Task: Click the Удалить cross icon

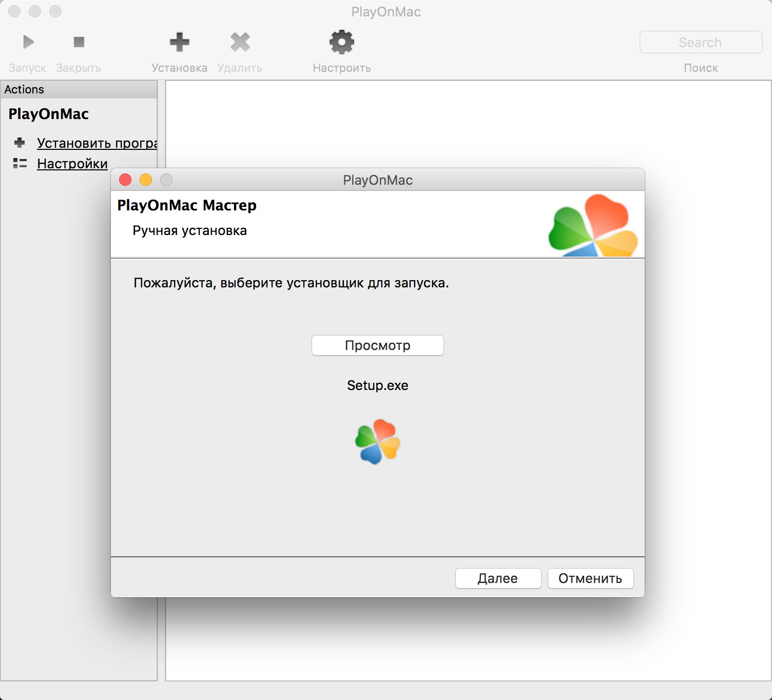Action: tap(240, 42)
